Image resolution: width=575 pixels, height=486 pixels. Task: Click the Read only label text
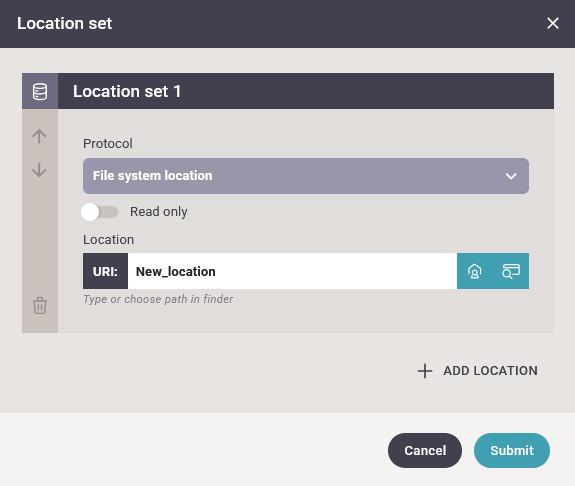click(x=158, y=212)
